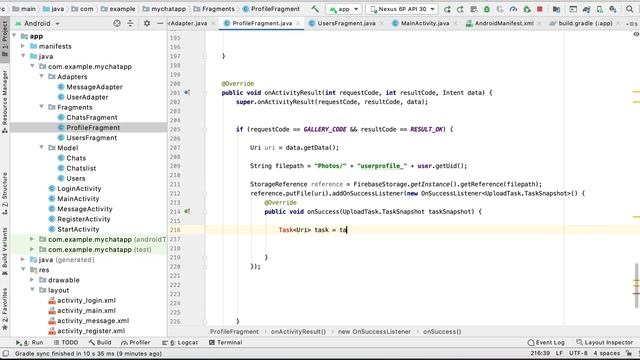The image size is (640, 360).
Task: Switch to the AndroidManifest.xml tab
Action: pos(504,23)
